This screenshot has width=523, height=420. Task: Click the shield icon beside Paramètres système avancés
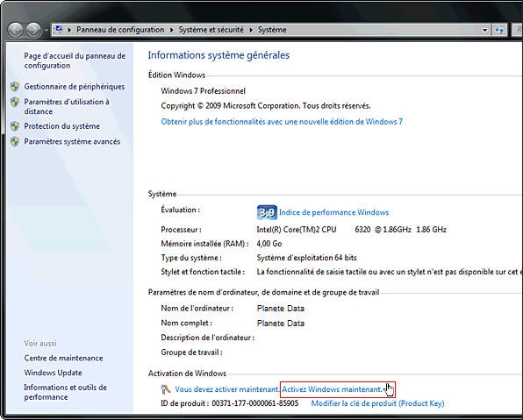point(15,141)
